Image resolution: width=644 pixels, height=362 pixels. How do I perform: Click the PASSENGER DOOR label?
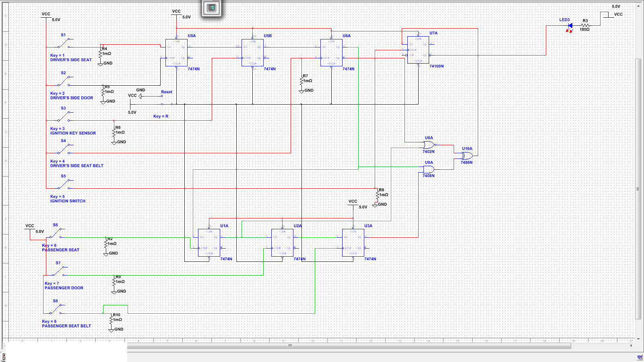coord(64,288)
